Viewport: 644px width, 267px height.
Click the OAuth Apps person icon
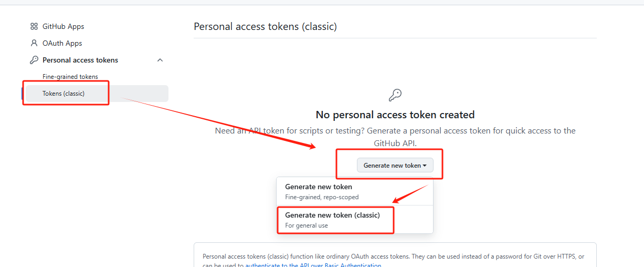pyautogui.click(x=34, y=43)
